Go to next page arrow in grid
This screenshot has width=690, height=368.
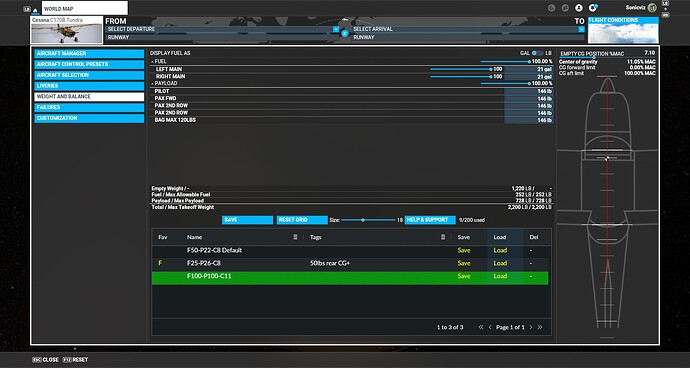tap(531, 328)
